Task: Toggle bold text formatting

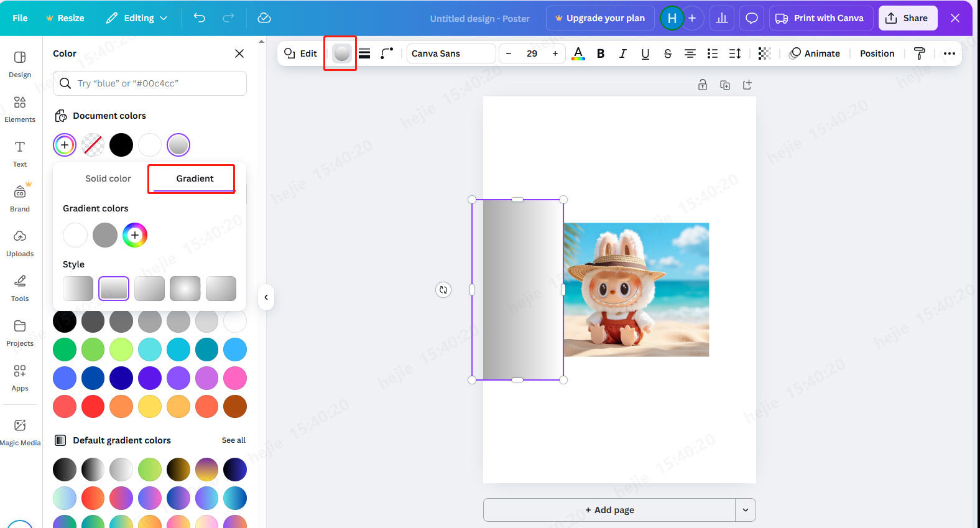Action: (600, 53)
